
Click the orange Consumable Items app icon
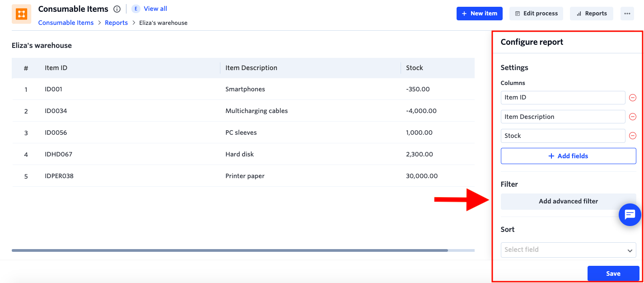pyautogui.click(x=21, y=14)
